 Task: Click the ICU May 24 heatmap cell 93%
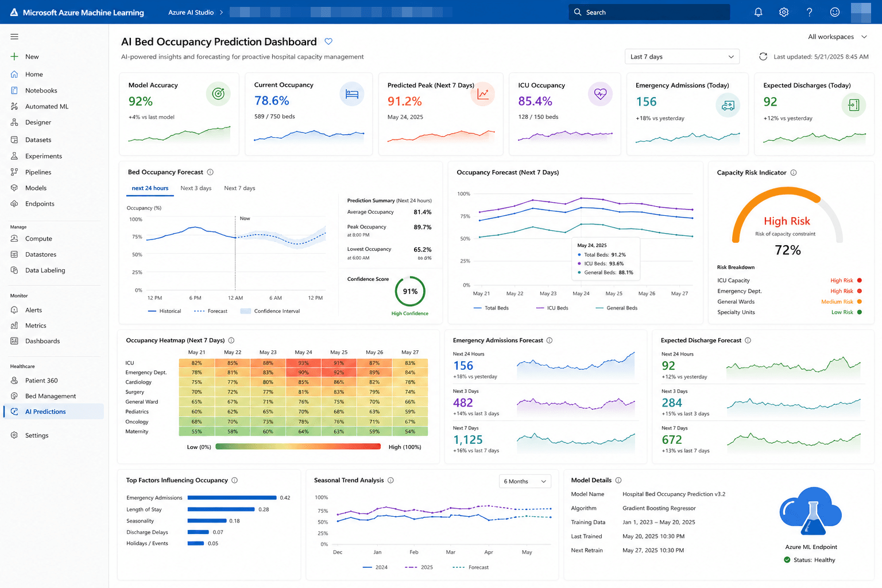click(x=304, y=363)
